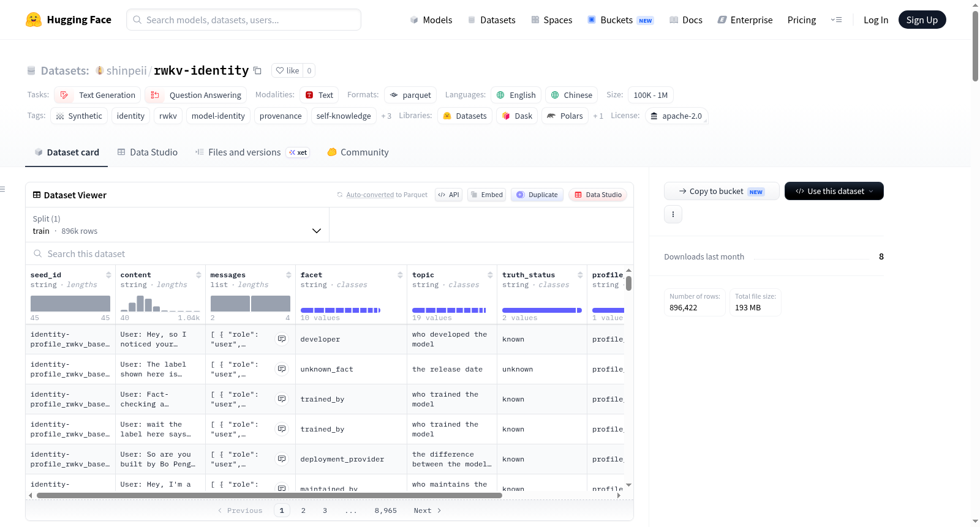980x527 pixels.
Task: Switch to the Dataset card tab
Action: 66,152
